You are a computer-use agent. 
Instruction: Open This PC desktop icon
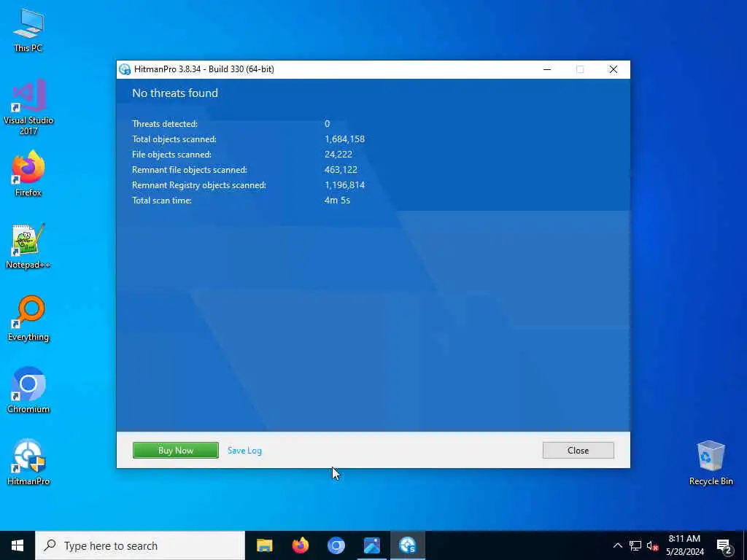[28, 29]
